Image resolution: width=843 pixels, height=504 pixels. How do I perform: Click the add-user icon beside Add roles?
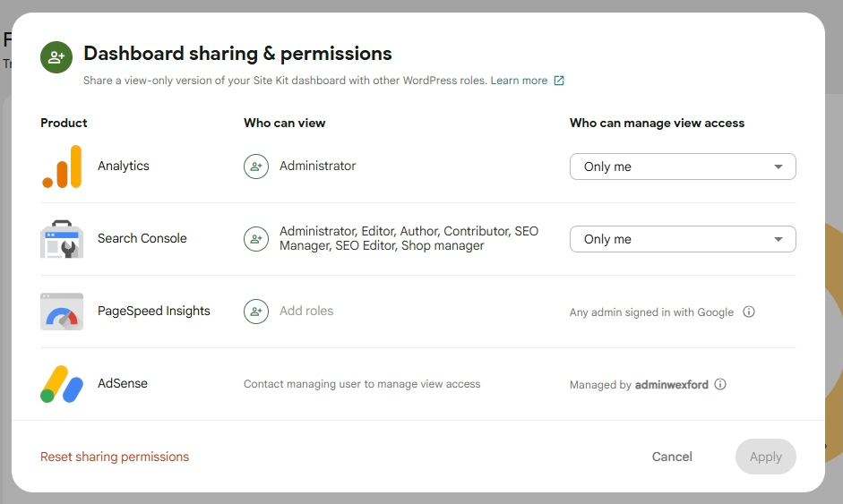coord(256,312)
